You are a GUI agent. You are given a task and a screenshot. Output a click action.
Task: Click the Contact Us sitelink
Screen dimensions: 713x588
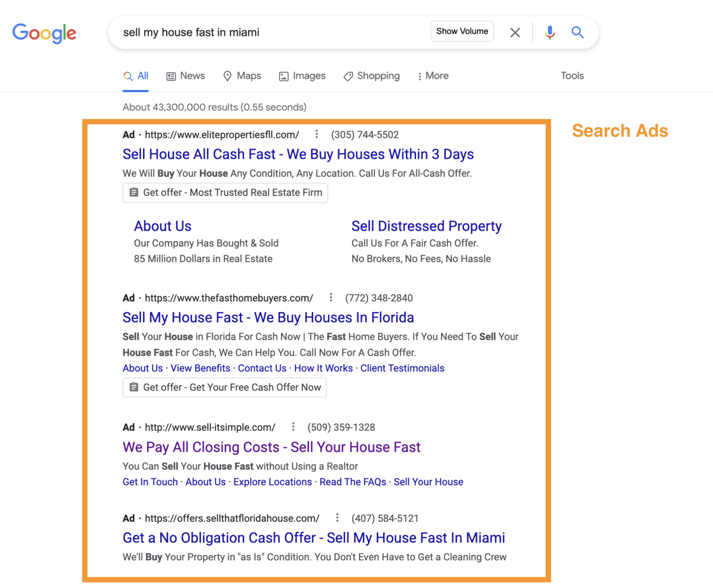[x=262, y=368]
